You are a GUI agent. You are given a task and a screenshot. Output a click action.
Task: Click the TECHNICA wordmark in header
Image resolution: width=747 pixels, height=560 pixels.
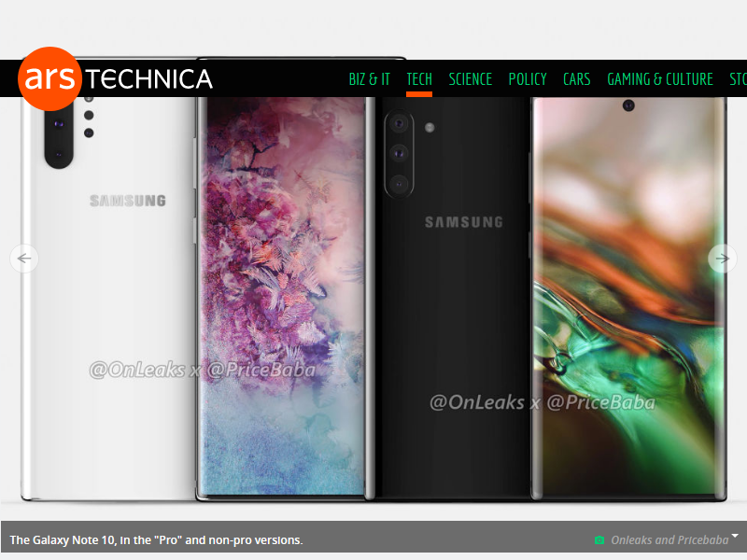149,80
